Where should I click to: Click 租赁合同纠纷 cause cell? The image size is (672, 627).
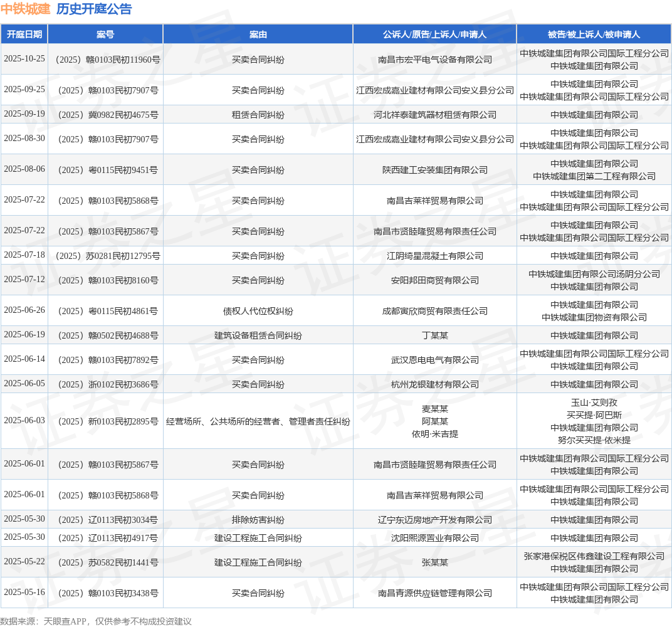click(258, 115)
